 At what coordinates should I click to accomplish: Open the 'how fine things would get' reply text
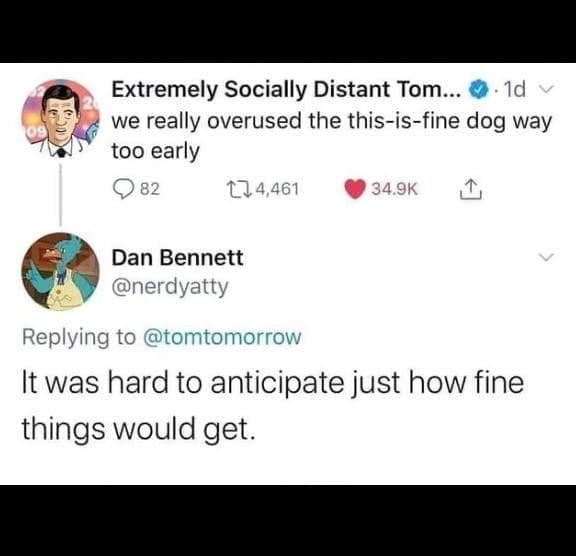coord(273,405)
